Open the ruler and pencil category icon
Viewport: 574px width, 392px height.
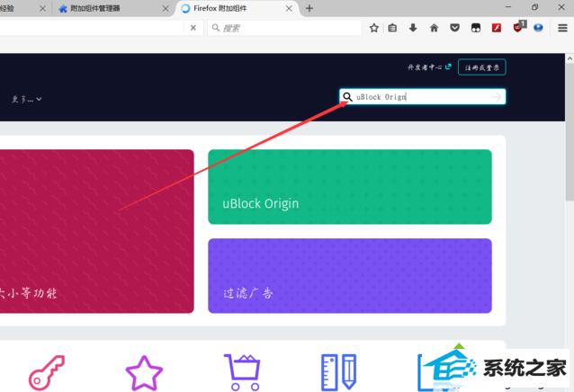point(338,372)
